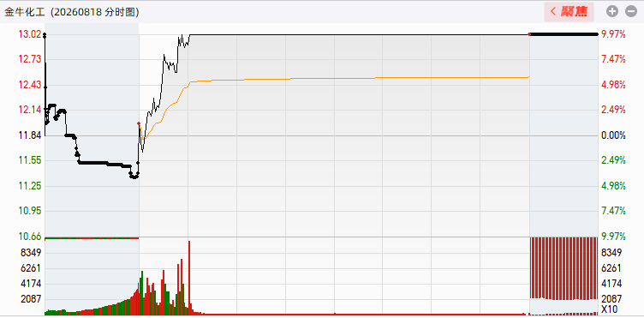Zoom in with the plus icon
This screenshot has height=318, width=644.
tap(612, 11)
